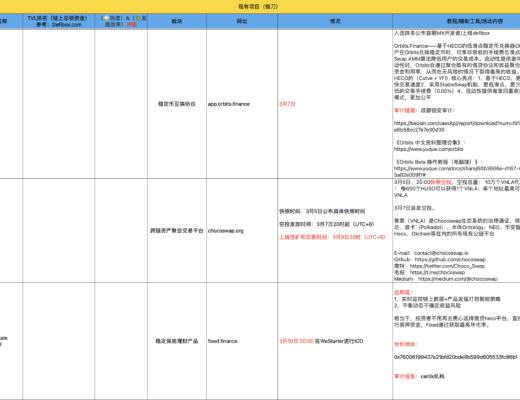520x400 pixels.
Task: Click the 'TVL... Defibox.com' column header
Action: pos(59,21)
